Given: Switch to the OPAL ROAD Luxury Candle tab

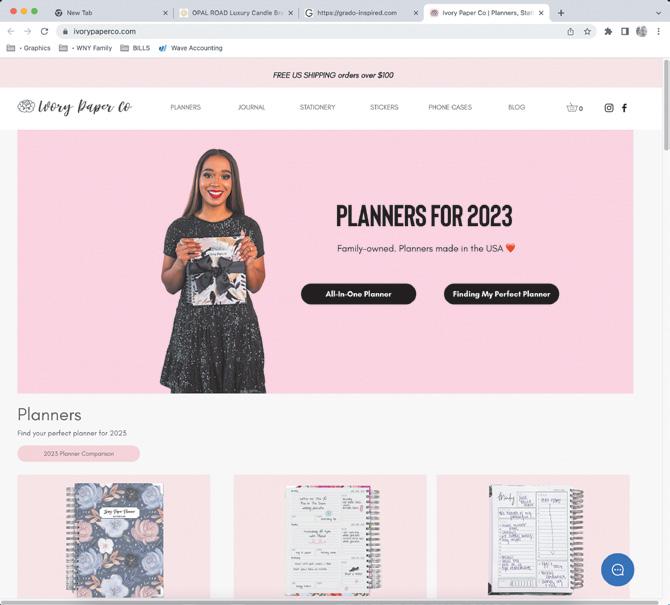Looking at the screenshot, I should pyautogui.click(x=237, y=13).
